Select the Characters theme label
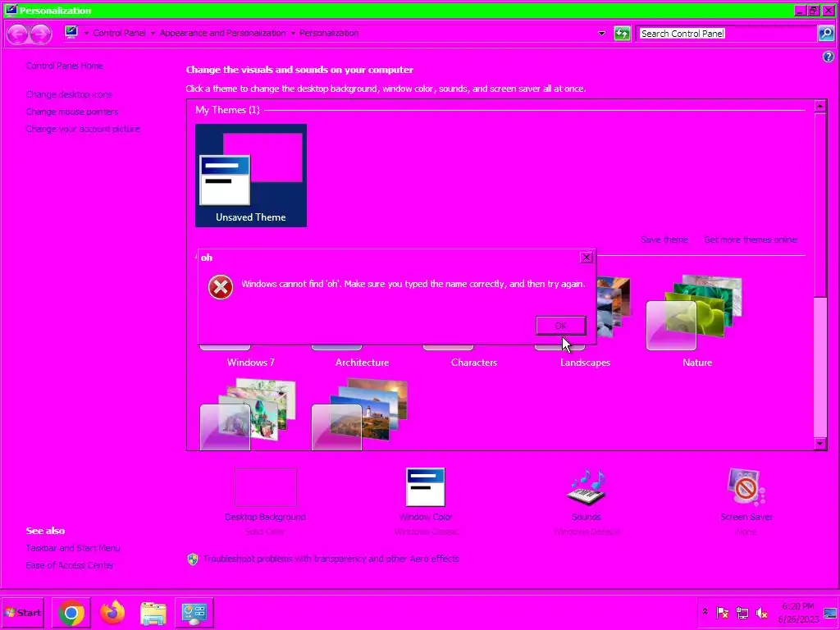 (x=473, y=362)
